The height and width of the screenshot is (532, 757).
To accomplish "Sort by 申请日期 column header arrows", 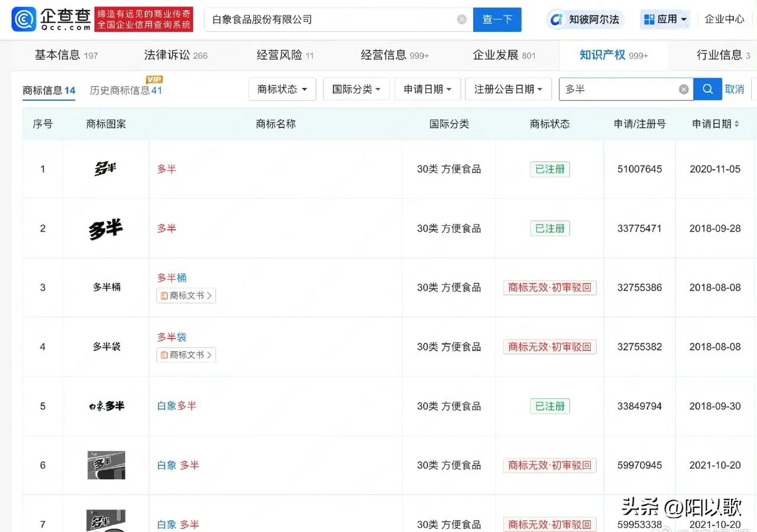I will 737,124.
